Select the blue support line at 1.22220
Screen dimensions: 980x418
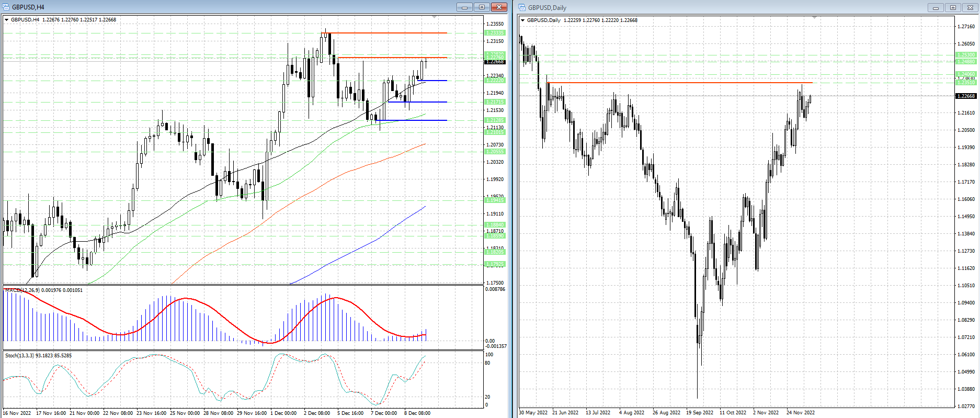click(x=432, y=81)
